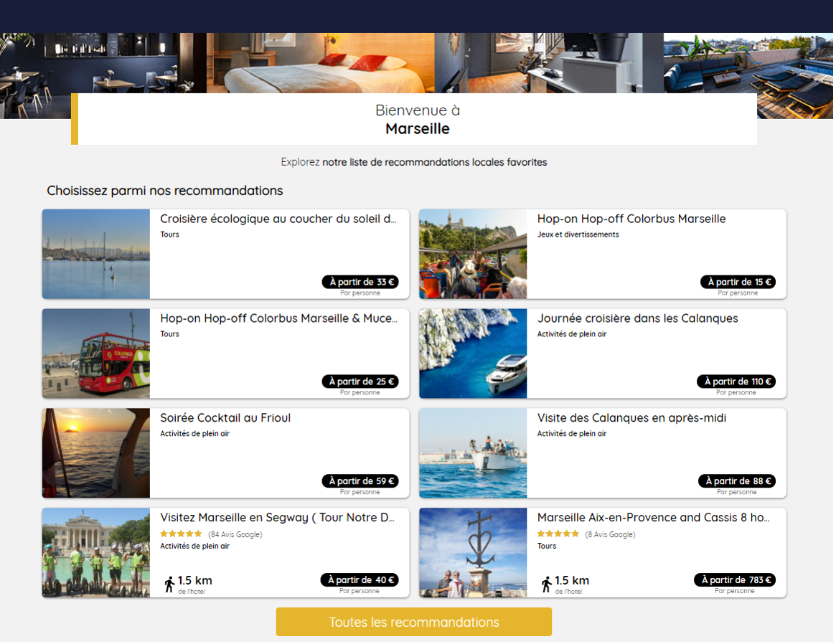Click the red Colorbus double-decker bus thumbnail

[96, 354]
